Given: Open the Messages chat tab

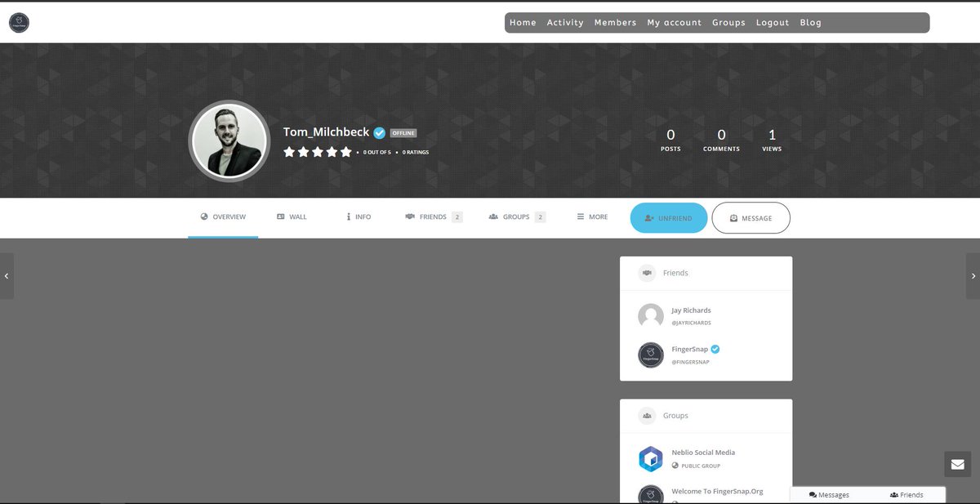Looking at the screenshot, I should 829,495.
